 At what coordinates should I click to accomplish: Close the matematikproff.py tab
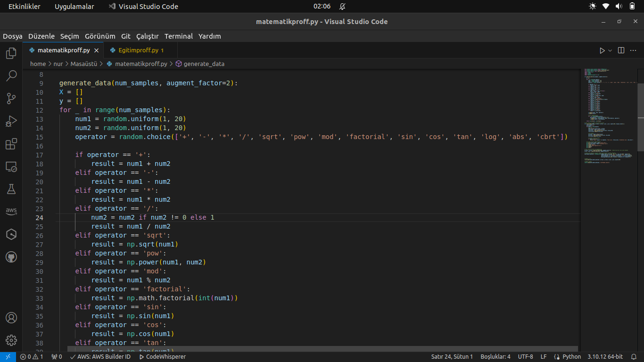click(x=96, y=50)
